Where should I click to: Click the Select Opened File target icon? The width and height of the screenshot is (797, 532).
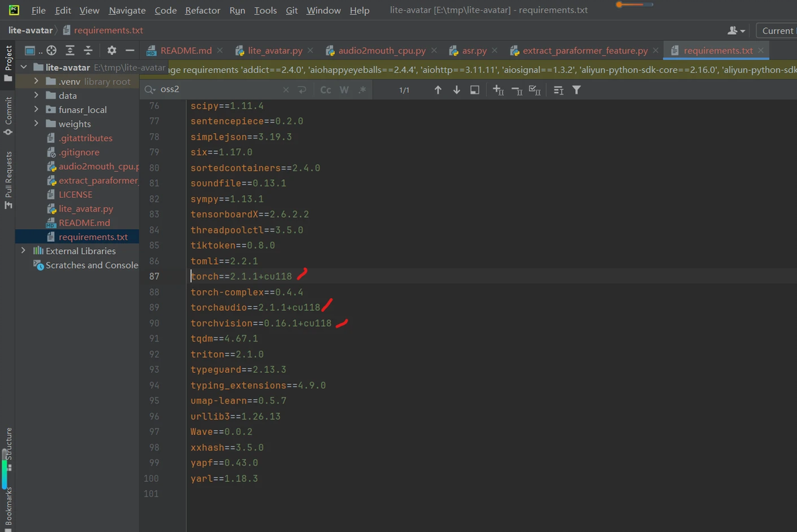51,50
